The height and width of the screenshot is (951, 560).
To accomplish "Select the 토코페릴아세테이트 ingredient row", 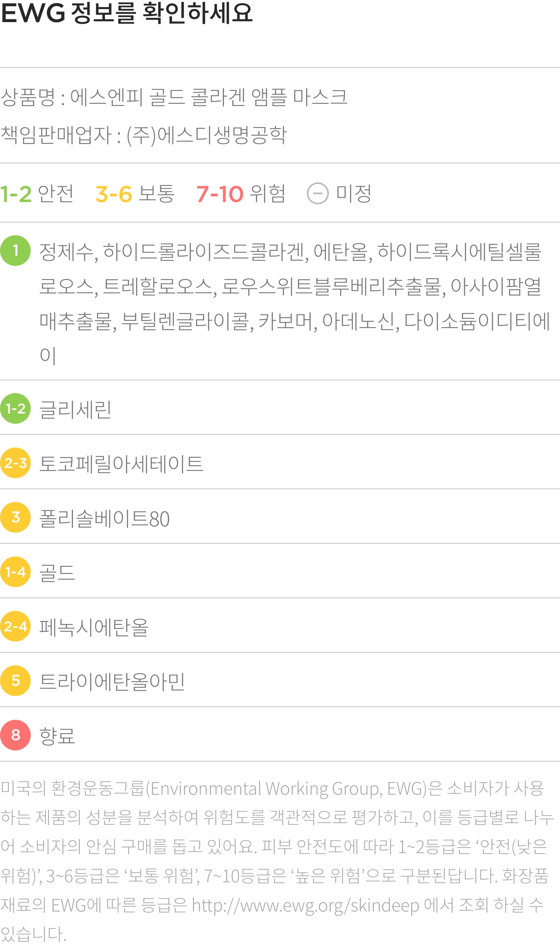I will tap(280, 463).
